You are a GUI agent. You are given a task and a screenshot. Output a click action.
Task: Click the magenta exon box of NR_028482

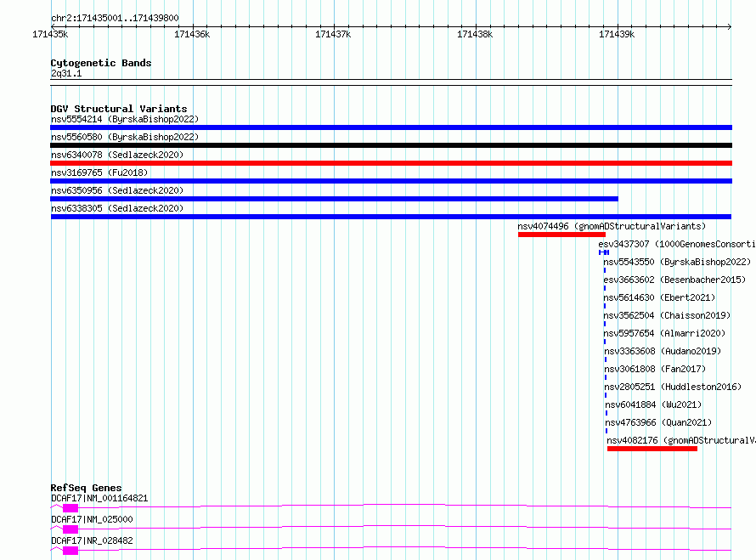[x=71, y=551]
